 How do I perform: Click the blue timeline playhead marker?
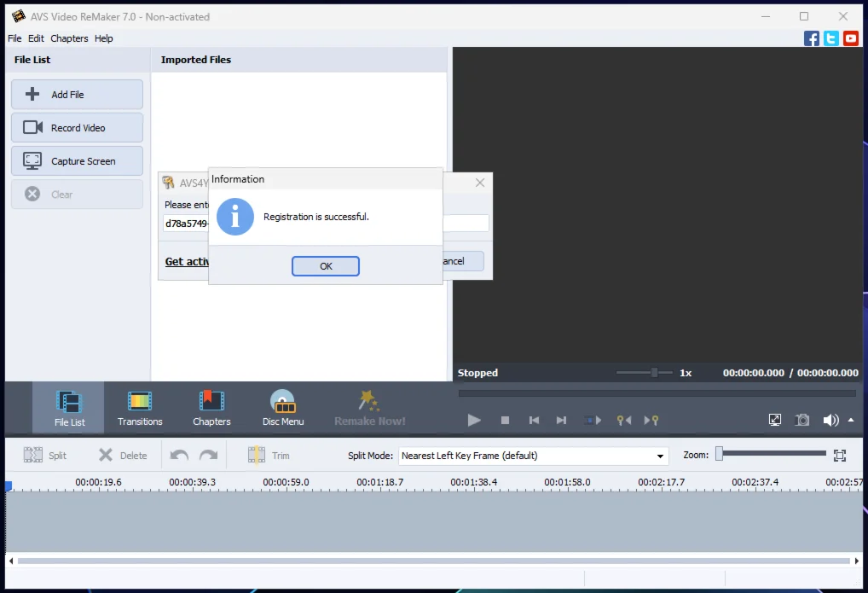9,486
